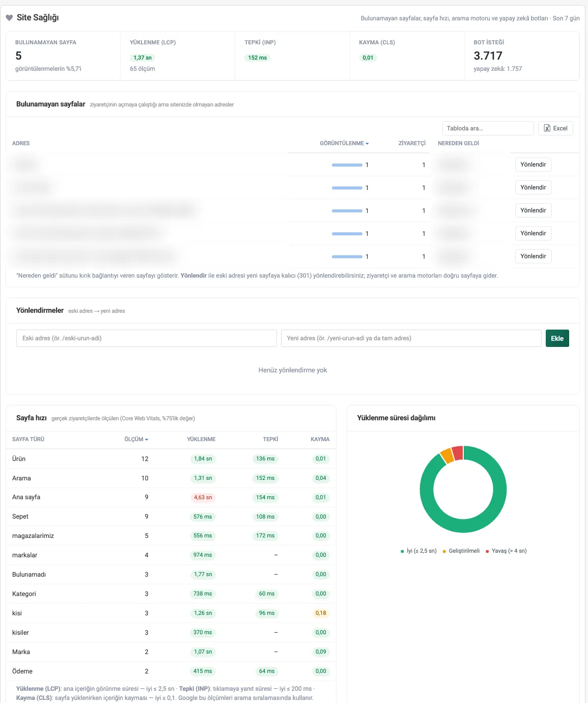Click the Ödeme 64 ms response badge
The width and height of the screenshot is (588, 703).
(267, 671)
